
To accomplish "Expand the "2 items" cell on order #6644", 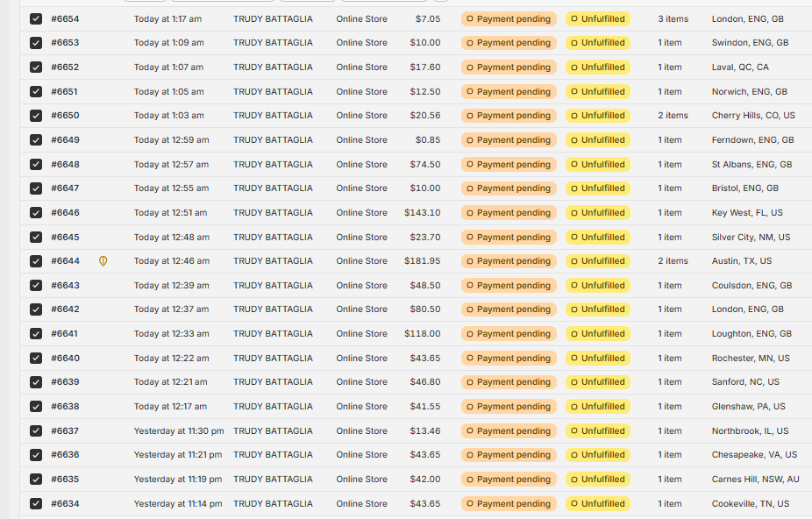I will pos(673,261).
